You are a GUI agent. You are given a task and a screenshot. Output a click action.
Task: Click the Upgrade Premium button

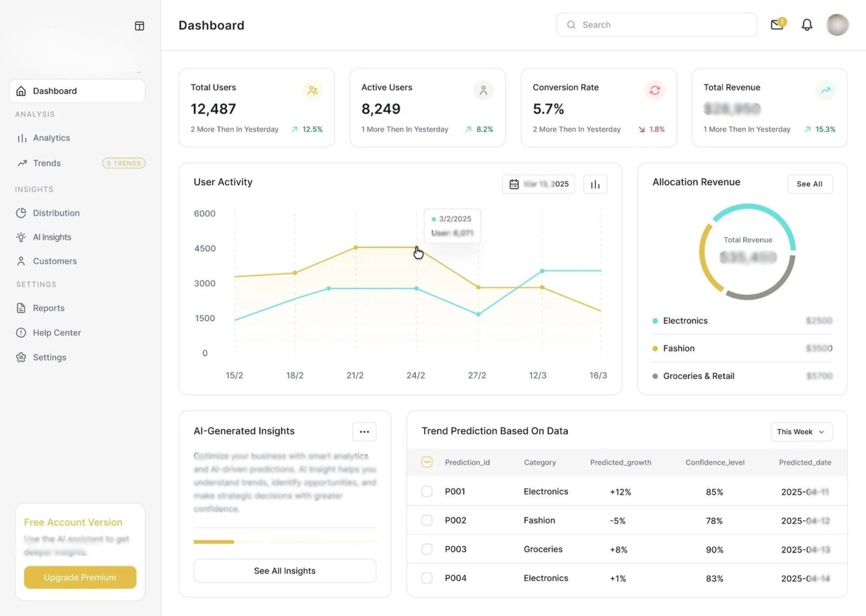[80, 578]
